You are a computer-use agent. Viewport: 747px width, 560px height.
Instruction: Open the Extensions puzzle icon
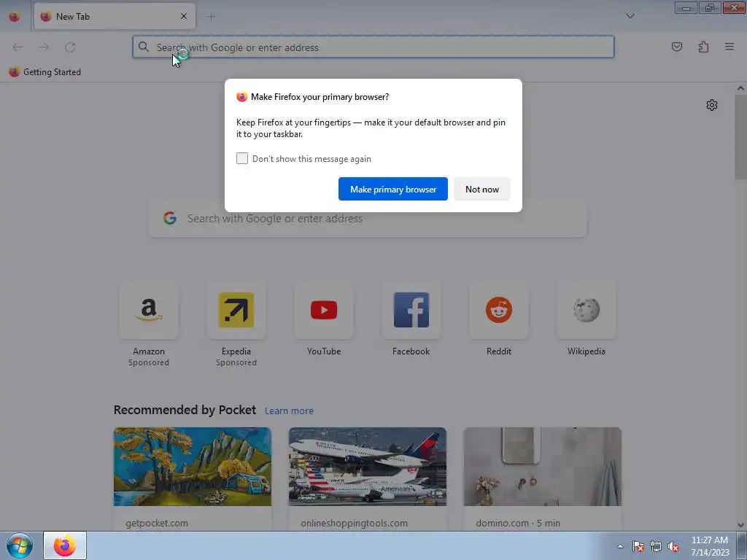703,47
